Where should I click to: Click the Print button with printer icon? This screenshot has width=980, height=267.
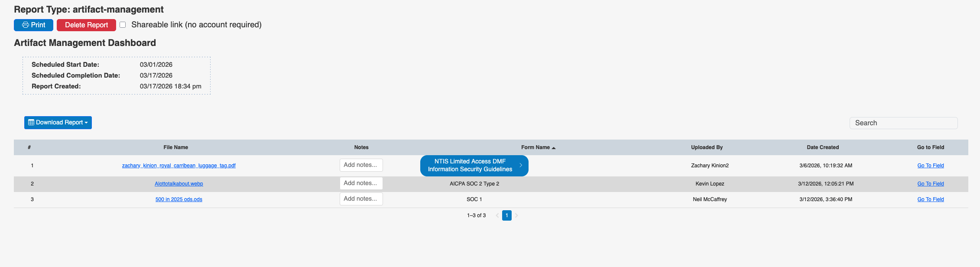(x=33, y=25)
